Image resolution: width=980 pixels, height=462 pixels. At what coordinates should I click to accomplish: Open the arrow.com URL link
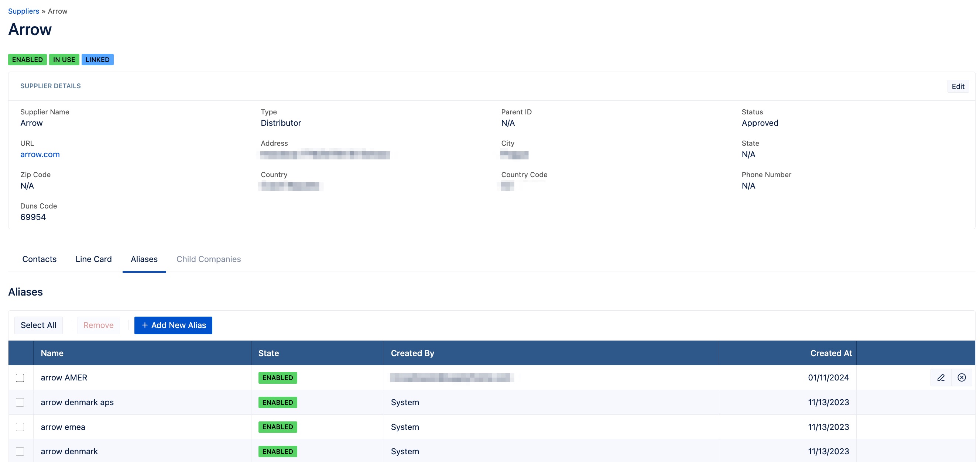40,154
